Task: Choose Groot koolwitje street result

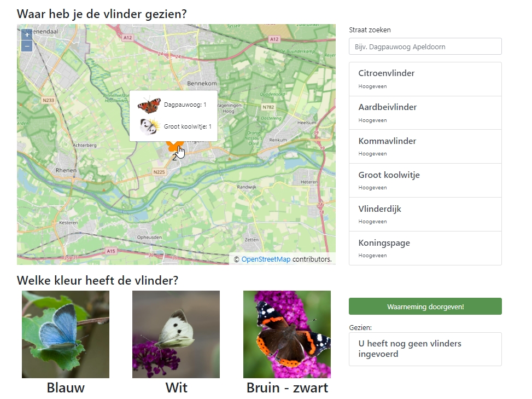Action: (425, 180)
